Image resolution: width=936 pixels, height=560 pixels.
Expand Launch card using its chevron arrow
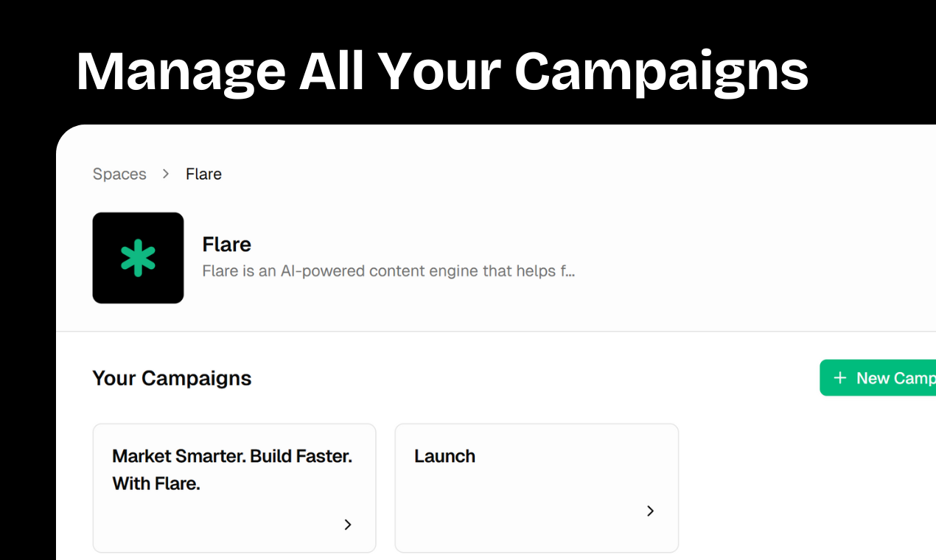coord(650,511)
